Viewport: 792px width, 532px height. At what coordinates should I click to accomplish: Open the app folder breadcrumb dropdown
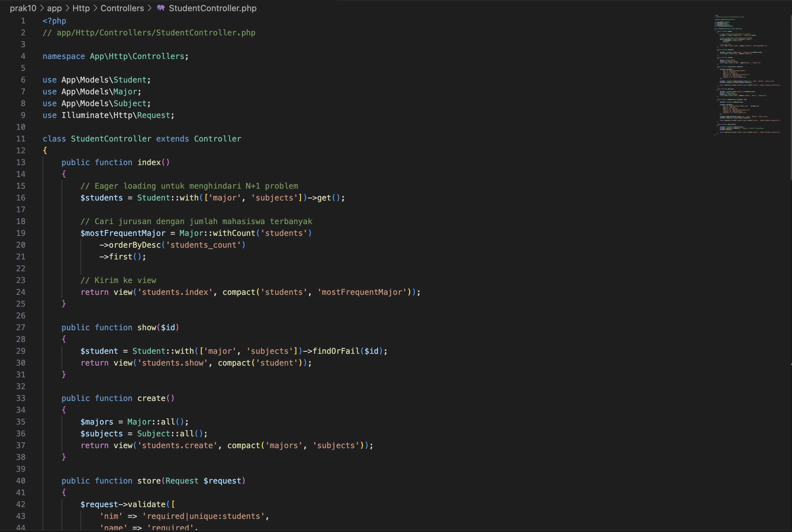pos(54,8)
